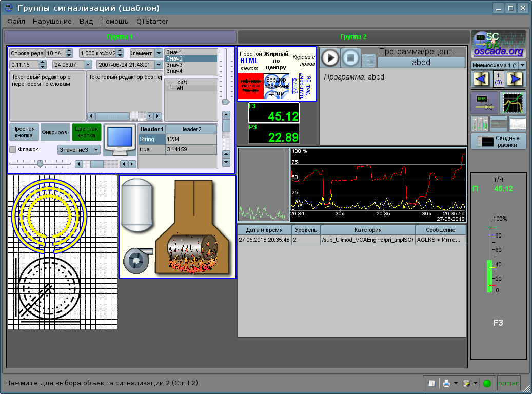Click the printer icon in the status bar
Screen dimensions: 532x394
click(447, 383)
